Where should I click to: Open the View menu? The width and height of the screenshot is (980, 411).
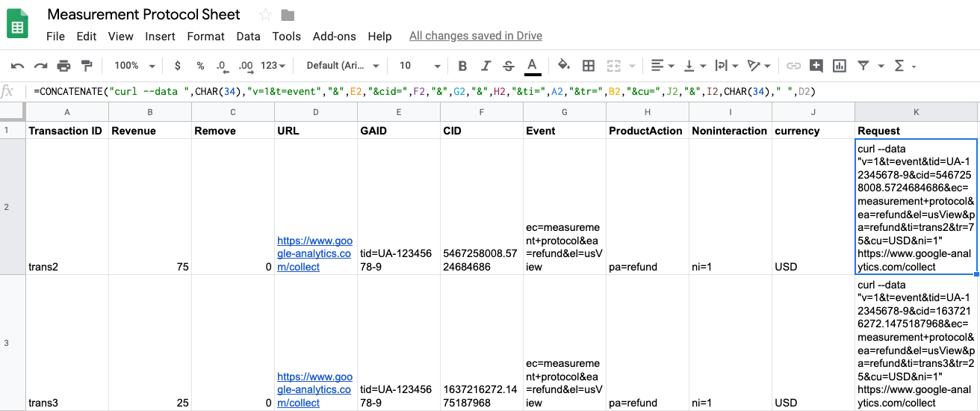[120, 36]
